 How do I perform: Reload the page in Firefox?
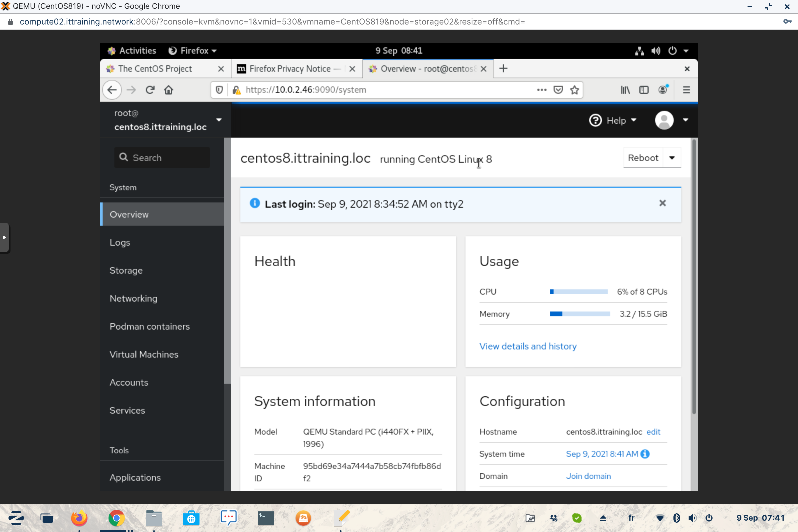[150, 90]
